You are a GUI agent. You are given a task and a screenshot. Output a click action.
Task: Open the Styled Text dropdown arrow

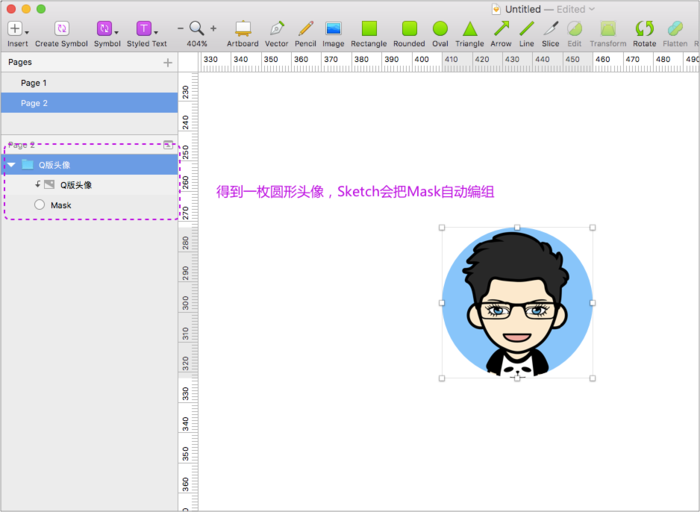tap(156, 33)
